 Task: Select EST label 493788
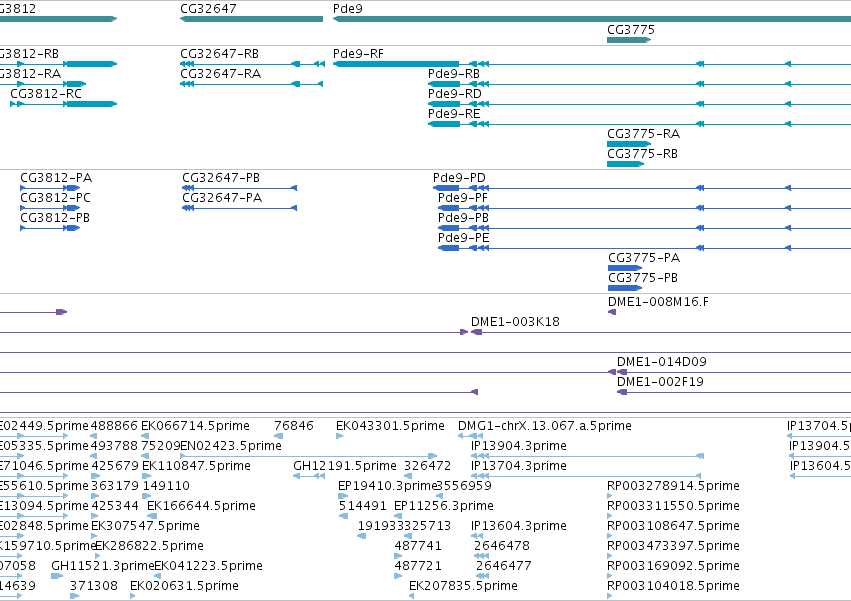point(115,446)
